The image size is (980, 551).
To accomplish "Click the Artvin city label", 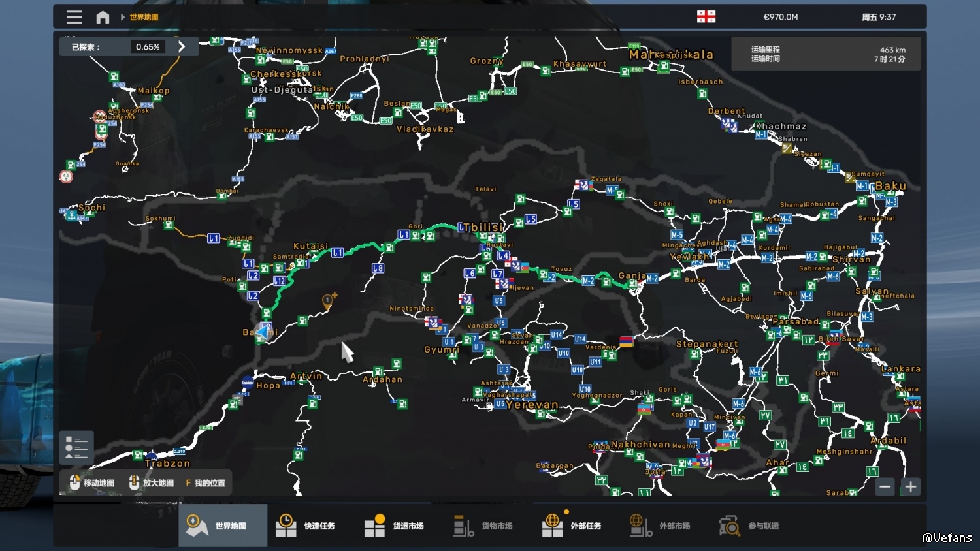I will pos(306,376).
